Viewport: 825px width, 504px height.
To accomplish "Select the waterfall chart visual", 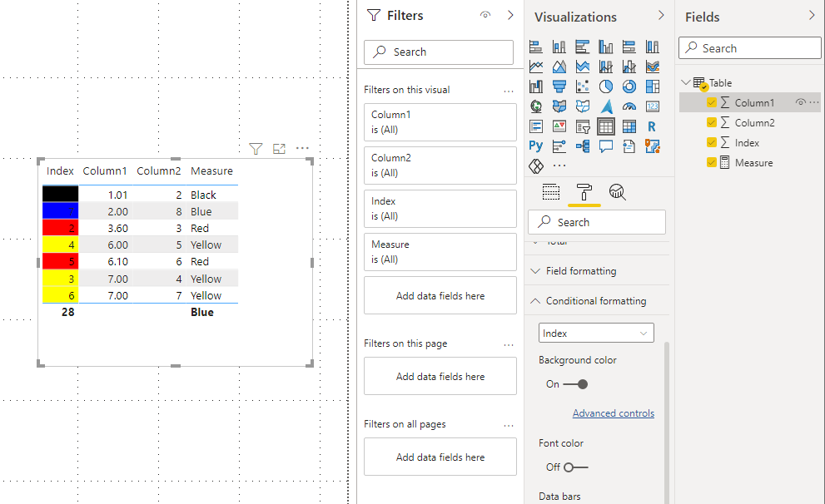I will [535, 86].
